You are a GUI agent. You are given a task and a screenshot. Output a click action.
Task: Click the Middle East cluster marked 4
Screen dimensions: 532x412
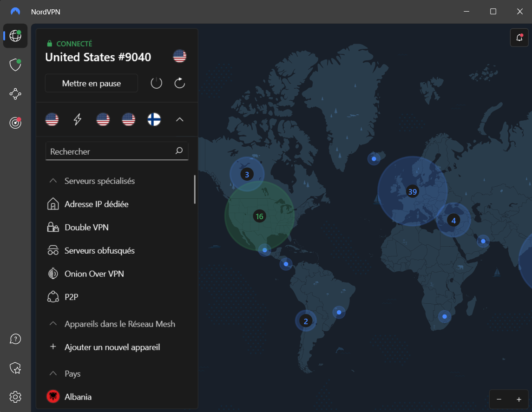pyautogui.click(x=453, y=220)
